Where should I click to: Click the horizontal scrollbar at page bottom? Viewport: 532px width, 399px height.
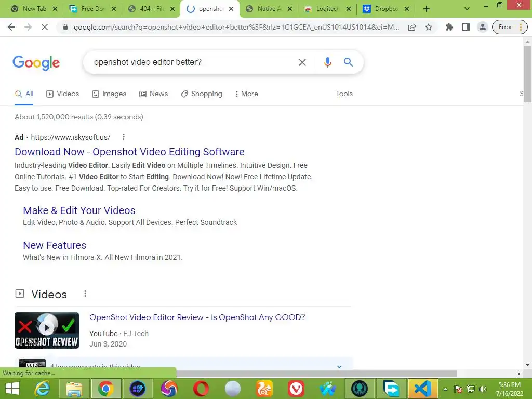click(316, 374)
